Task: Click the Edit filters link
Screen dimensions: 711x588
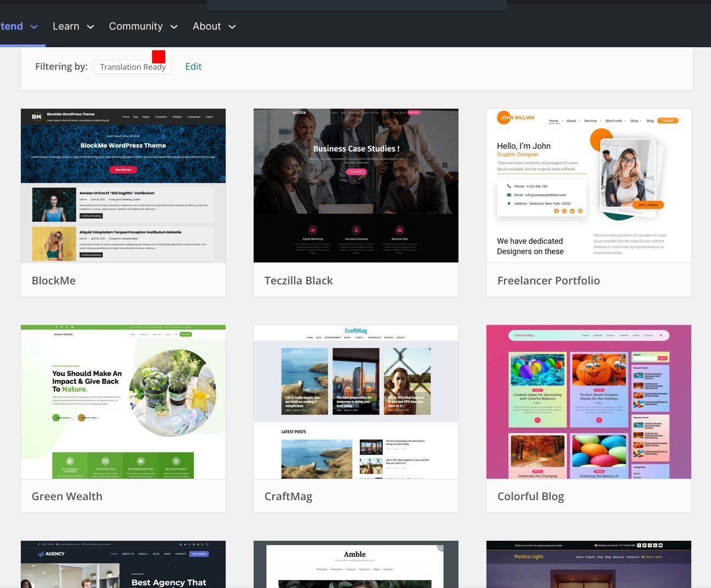Action: [193, 66]
